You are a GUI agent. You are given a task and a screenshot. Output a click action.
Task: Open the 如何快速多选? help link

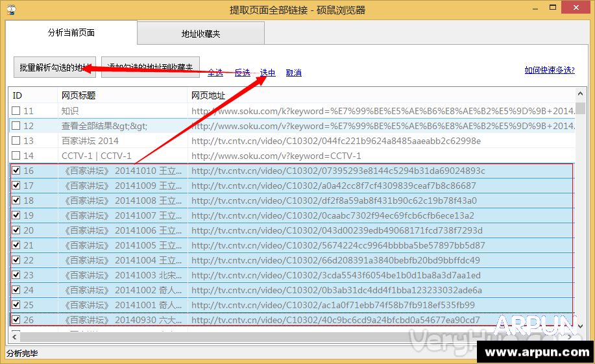point(549,70)
